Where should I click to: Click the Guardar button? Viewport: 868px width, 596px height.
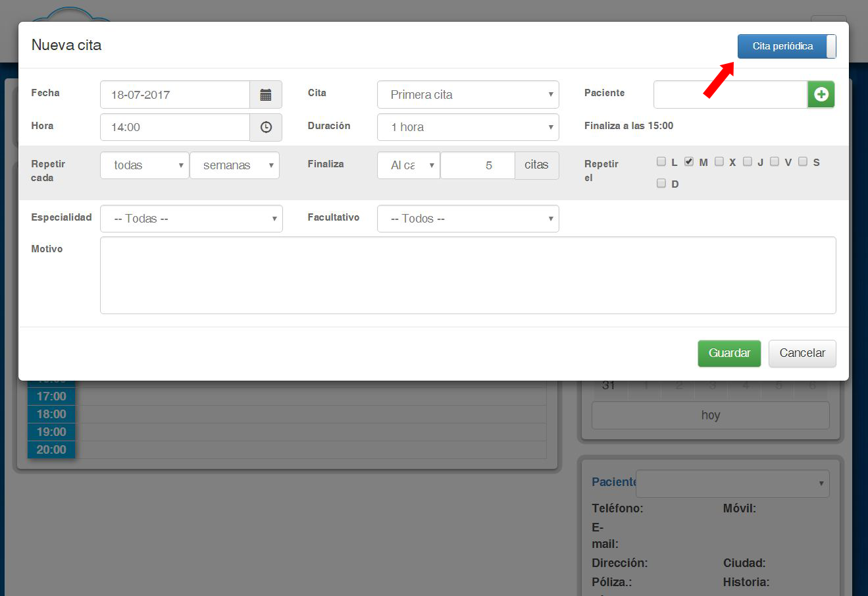(729, 353)
